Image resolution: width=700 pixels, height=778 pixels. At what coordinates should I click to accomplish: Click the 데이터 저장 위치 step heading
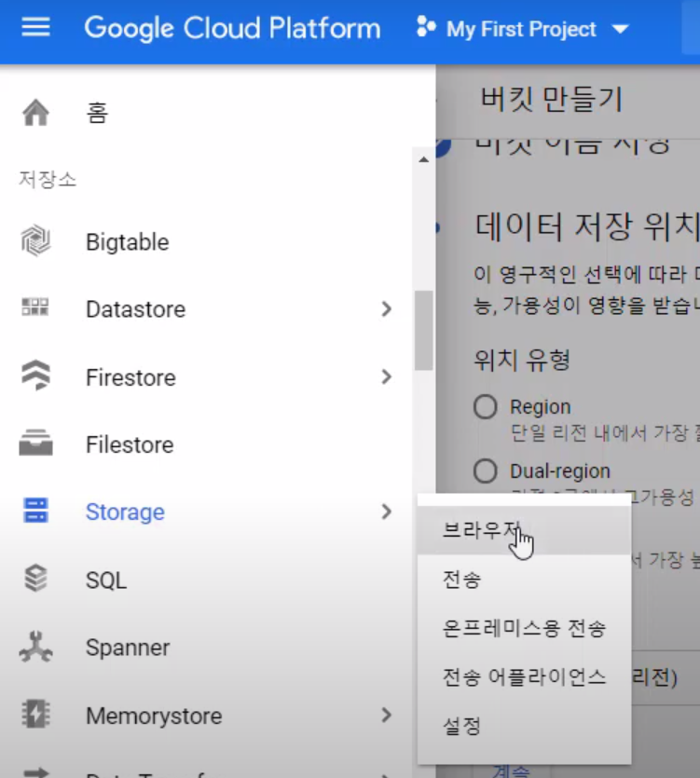[x=587, y=226]
